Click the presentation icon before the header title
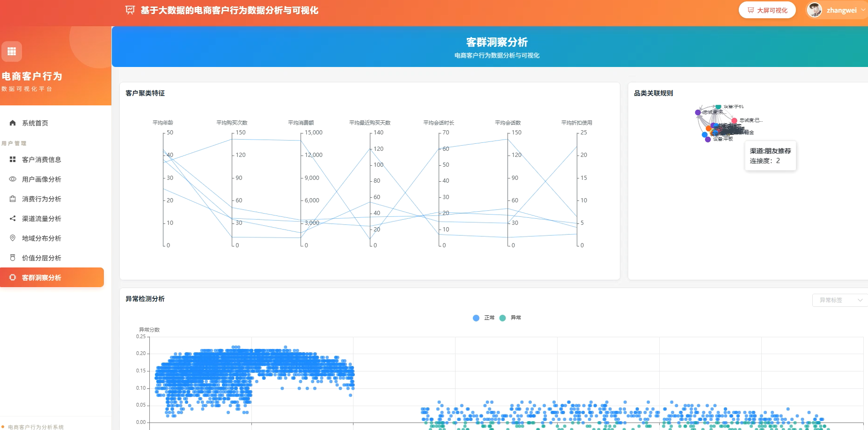Screen dimensions: 868x430 click(130, 10)
